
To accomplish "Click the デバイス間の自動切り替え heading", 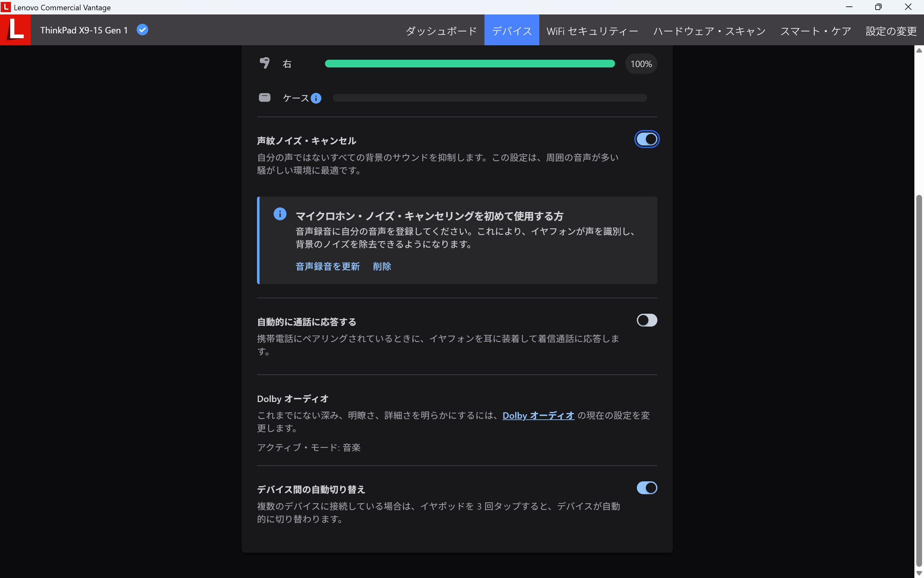I will click(311, 489).
